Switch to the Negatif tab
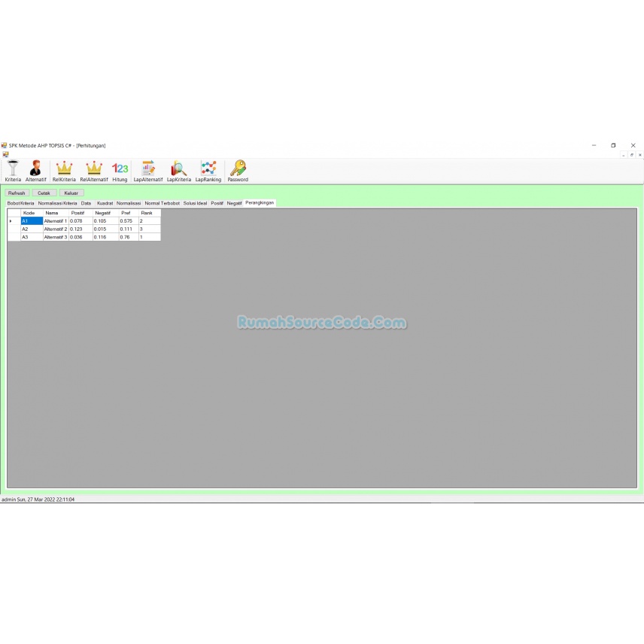Screen dimensions: 644x644 point(234,203)
